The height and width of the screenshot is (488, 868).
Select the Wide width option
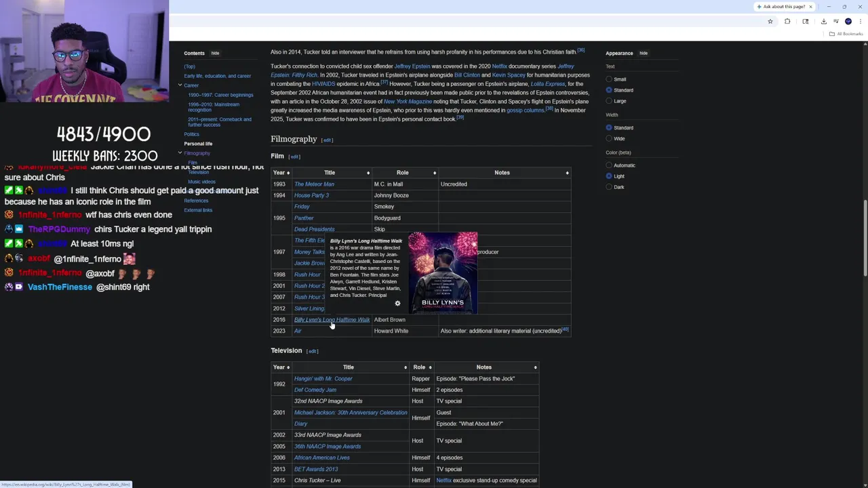pos(609,138)
